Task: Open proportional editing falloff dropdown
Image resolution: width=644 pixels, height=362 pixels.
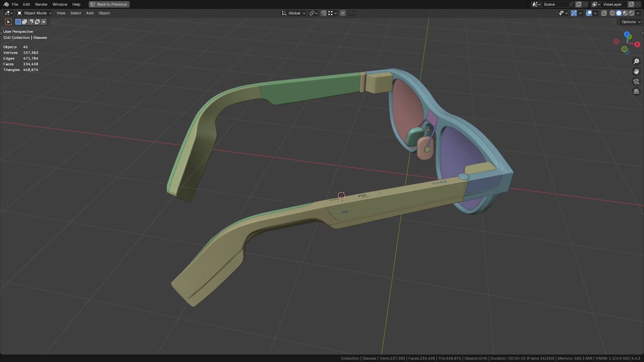Action: 352,13
